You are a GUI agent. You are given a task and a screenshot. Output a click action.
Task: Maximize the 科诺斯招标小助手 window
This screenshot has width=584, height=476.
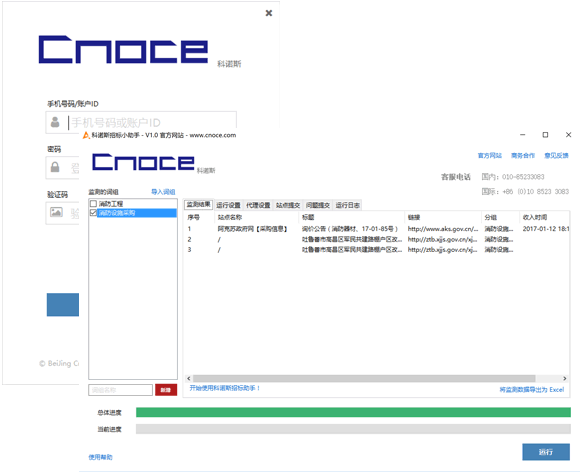[545, 135]
